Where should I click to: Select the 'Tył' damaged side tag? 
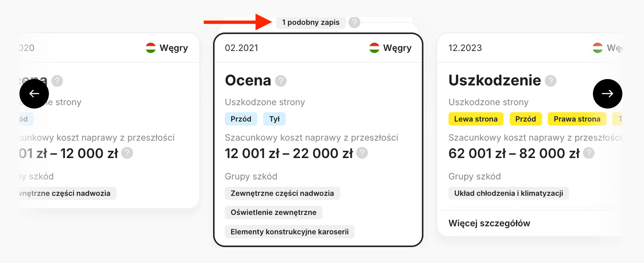[274, 119]
